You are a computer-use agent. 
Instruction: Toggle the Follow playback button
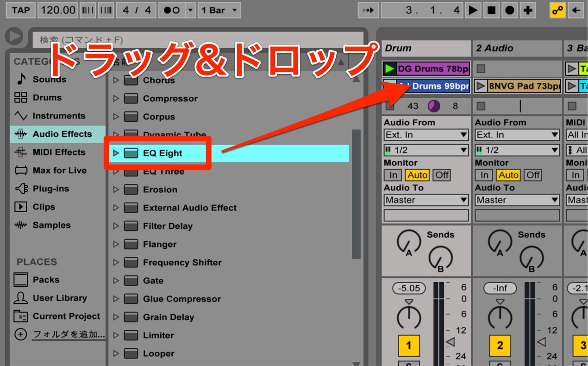click(x=368, y=10)
